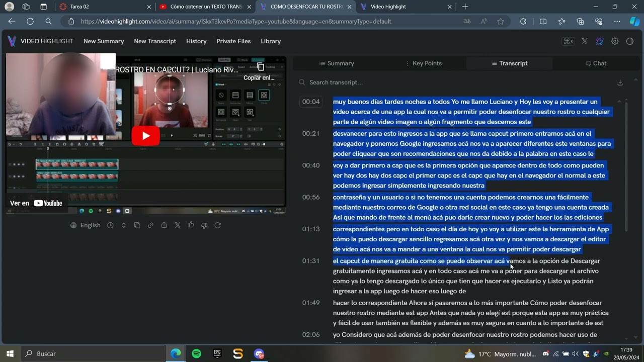Click the transcript scrollbar thumb

click(626, 166)
